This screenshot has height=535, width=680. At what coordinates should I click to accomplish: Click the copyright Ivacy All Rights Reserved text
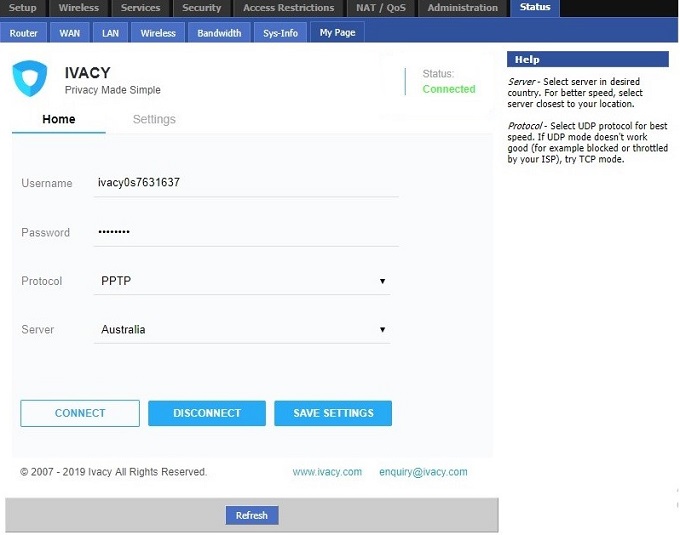(x=114, y=472)
